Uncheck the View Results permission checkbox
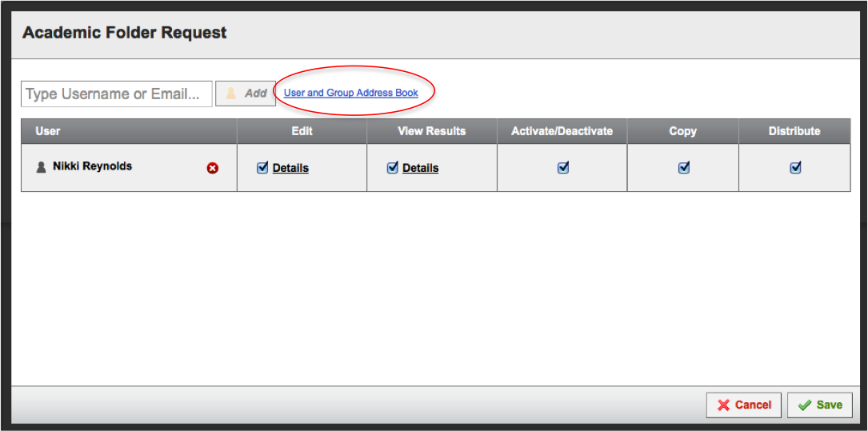 (393, 168)
